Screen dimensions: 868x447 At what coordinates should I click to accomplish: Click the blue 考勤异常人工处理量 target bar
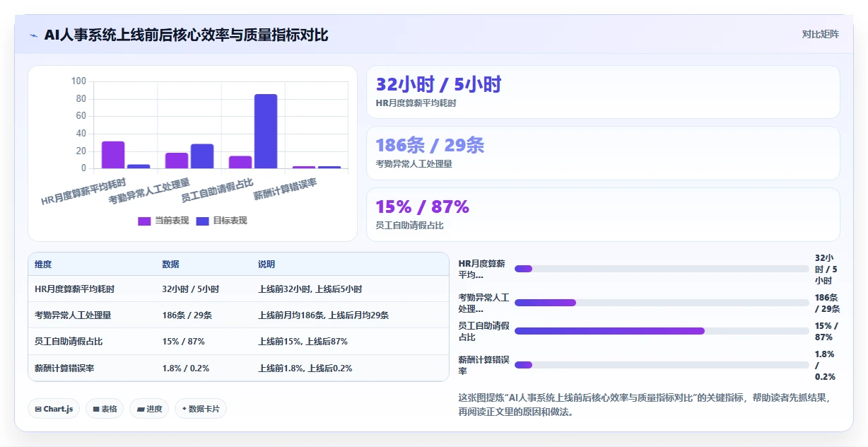pyautogui.click(x=202, y=156)
